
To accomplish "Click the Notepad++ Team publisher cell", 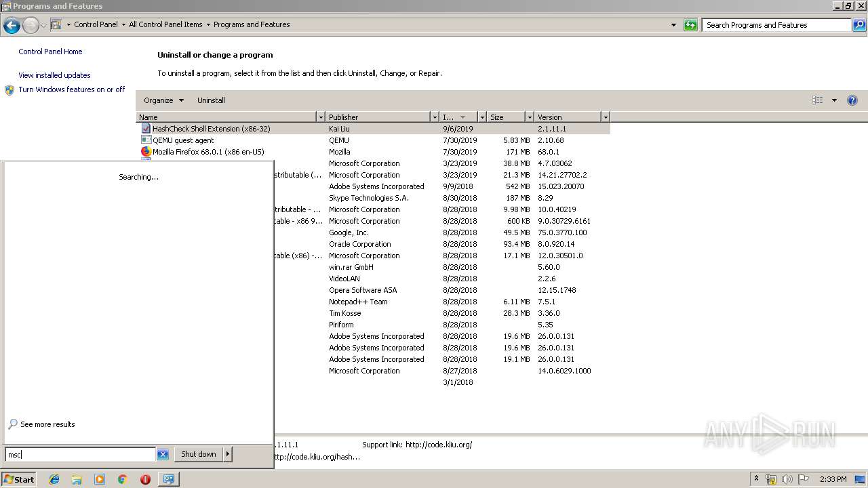I will coord(358,302).
